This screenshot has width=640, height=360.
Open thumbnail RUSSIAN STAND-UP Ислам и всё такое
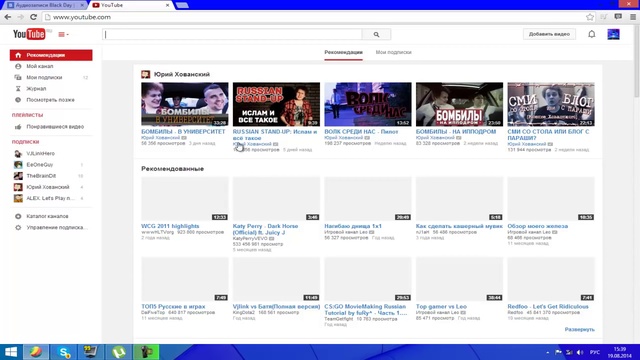[276, 104]
